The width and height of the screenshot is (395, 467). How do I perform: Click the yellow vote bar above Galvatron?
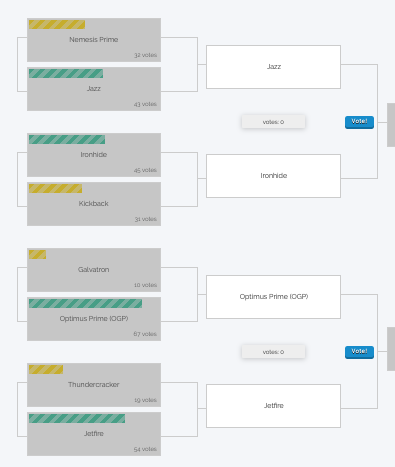pos(37,254)
